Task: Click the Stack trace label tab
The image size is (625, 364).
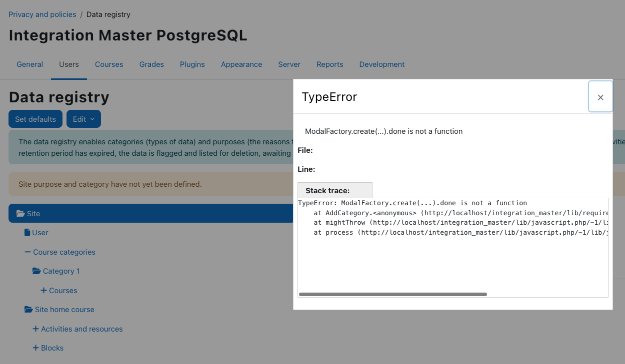Action: click(x=335, y=190)
